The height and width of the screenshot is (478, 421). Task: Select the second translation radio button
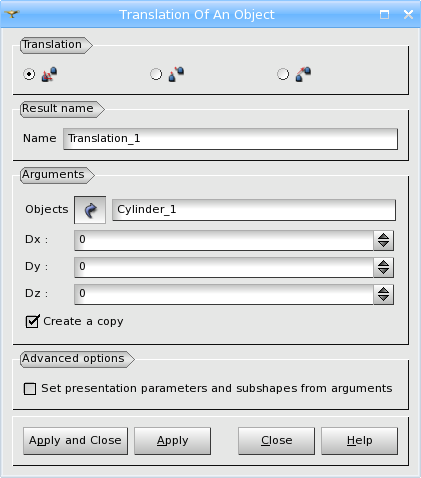pyautogui.click(x=156, y=74)
